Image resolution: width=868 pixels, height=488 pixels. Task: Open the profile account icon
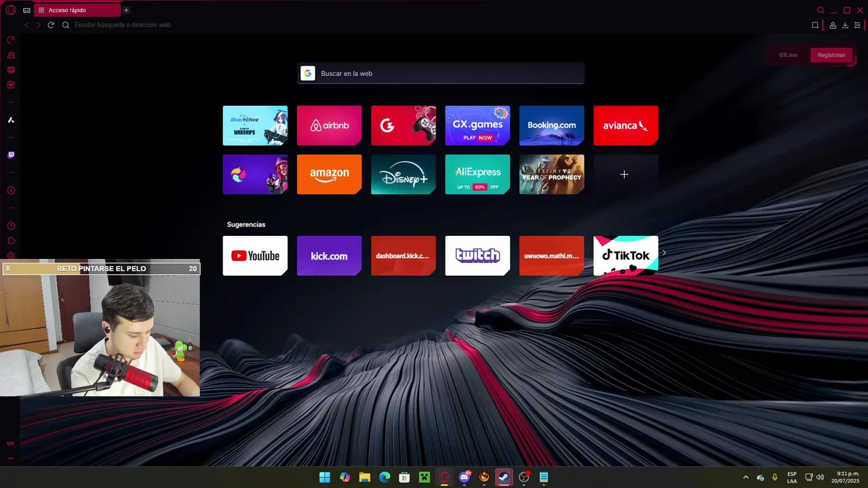click(833, 25)
